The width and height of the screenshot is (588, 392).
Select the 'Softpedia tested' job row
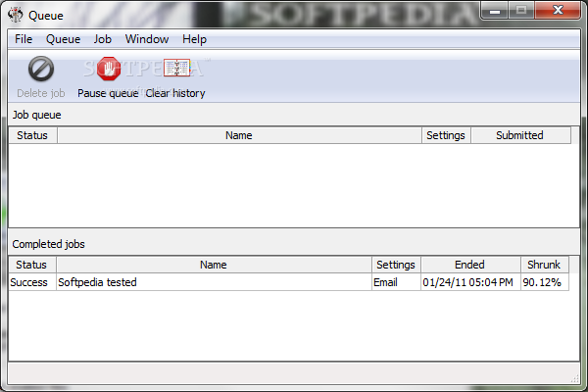pos(289,282)
